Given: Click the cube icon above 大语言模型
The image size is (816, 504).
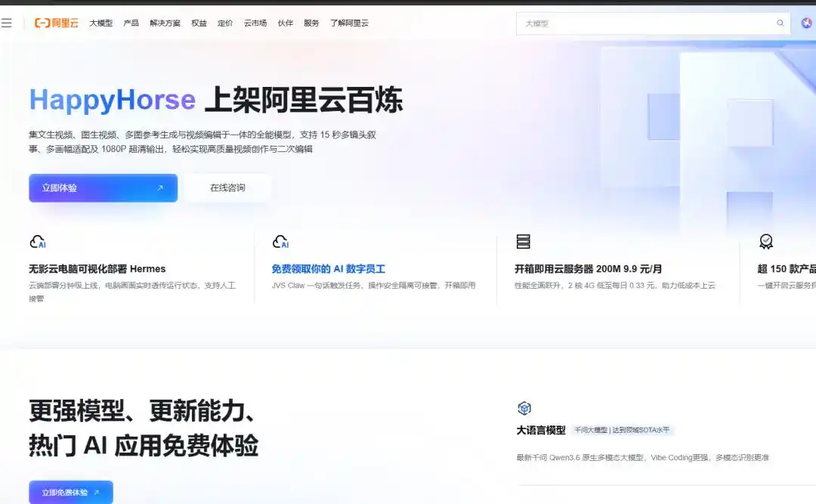Looking at the screenshot, I should [x=524, y=408].
